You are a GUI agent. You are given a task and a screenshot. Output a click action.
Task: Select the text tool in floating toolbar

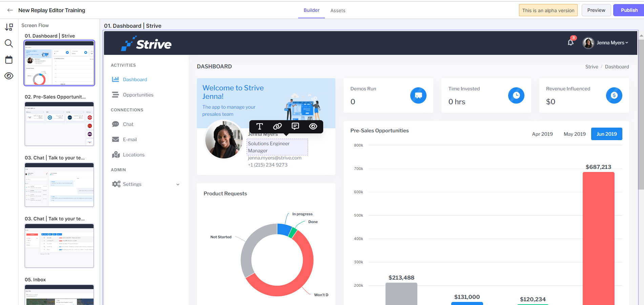tap(259, 126)
